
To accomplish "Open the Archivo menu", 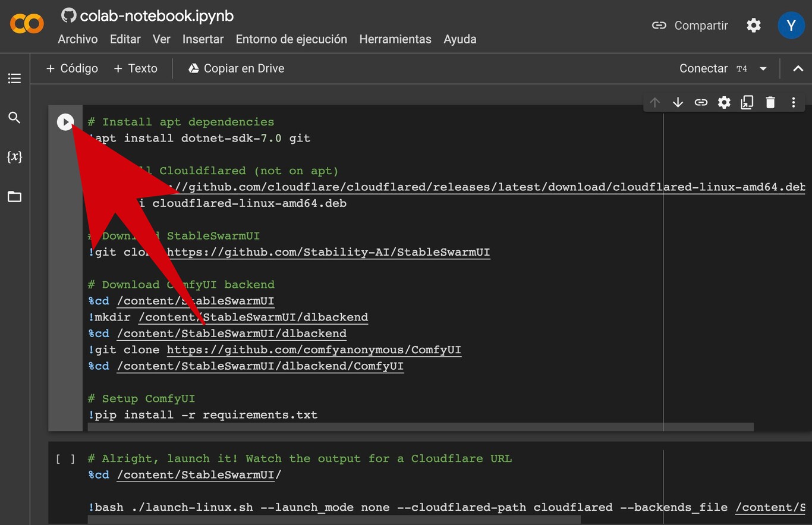I will pyautogui.click(x=77, y=39).
